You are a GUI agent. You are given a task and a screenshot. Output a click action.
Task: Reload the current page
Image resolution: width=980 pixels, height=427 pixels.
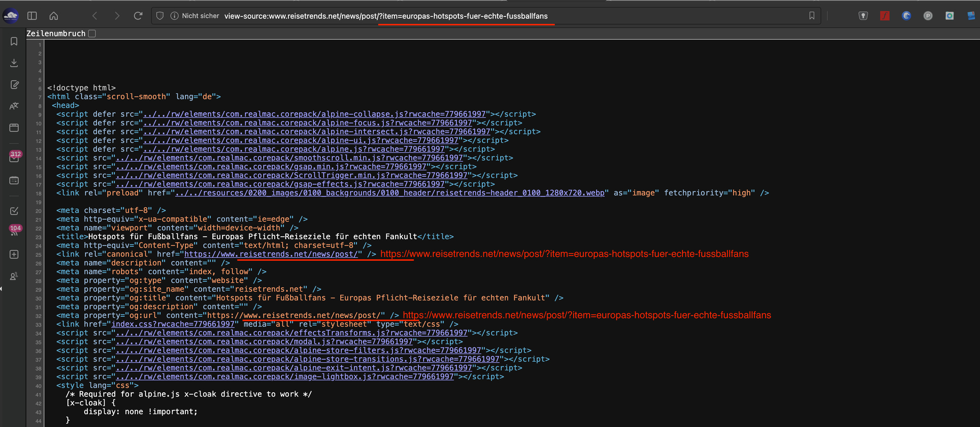(138, 16)
